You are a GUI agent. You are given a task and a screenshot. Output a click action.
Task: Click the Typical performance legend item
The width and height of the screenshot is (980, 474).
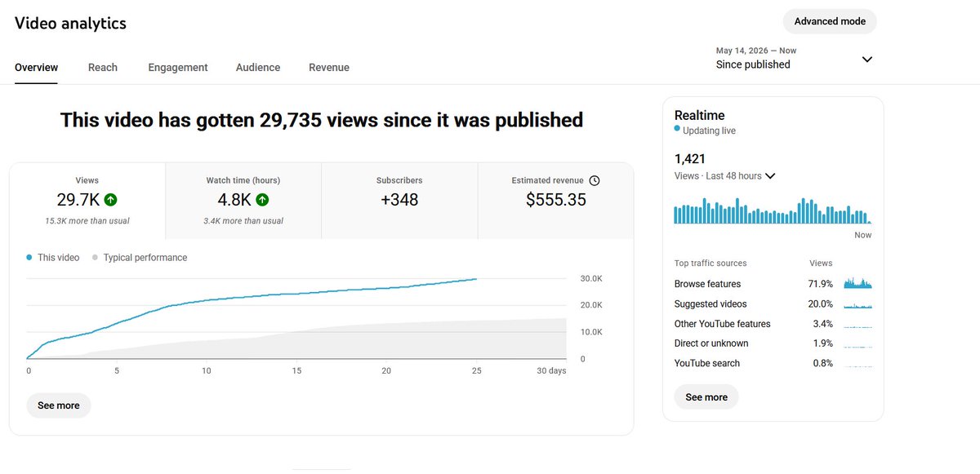[140, 257]
